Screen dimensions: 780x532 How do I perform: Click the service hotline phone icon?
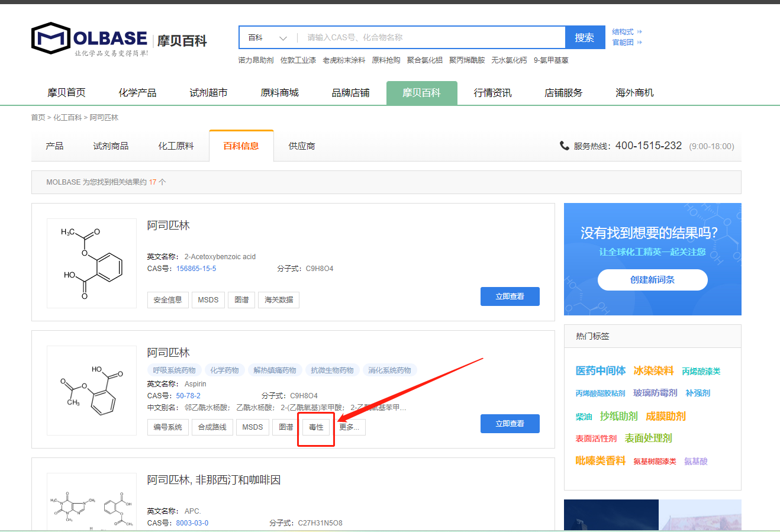(565, 146)
